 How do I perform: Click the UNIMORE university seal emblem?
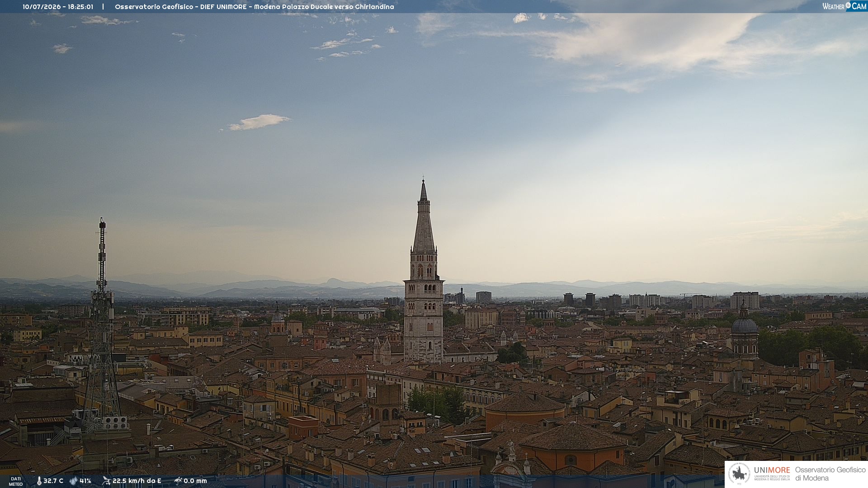[x=739, y=474]
